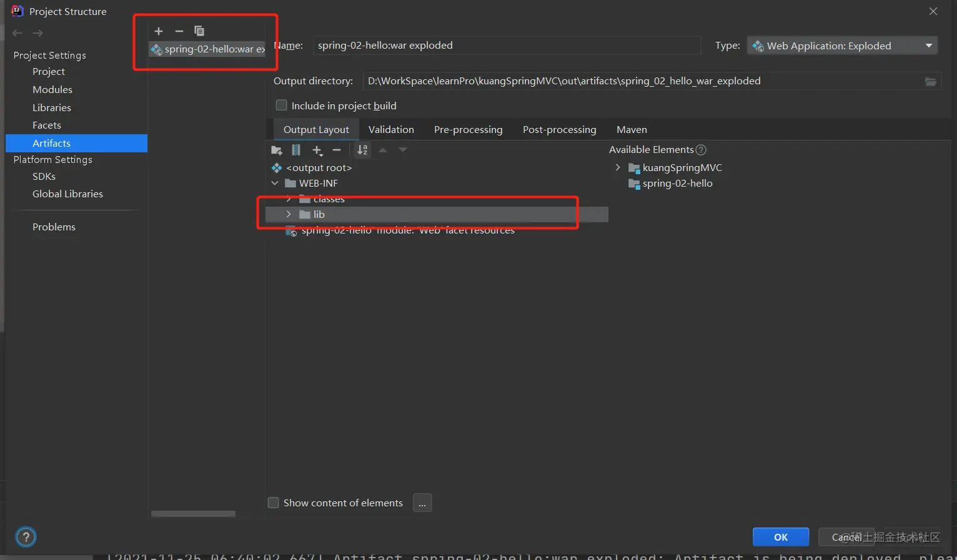Switch to the Validation tab

pyautogui.click(x=391, y=129)
